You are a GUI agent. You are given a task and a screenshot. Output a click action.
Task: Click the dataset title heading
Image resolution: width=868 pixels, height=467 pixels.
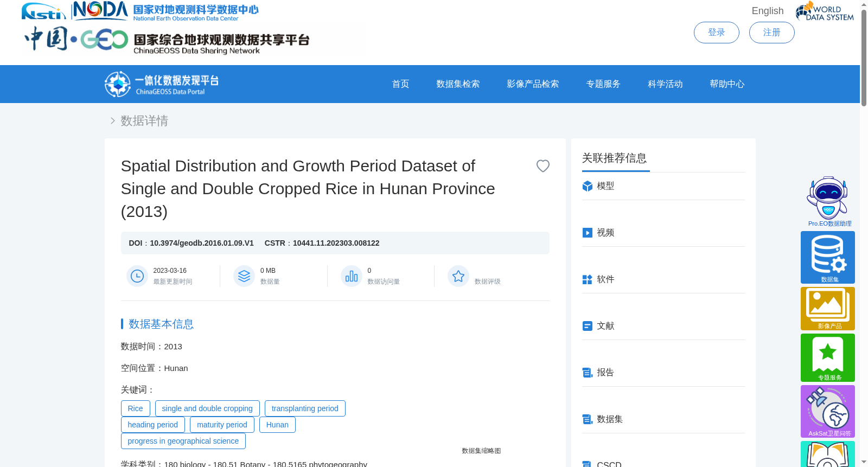click(308, 189)
